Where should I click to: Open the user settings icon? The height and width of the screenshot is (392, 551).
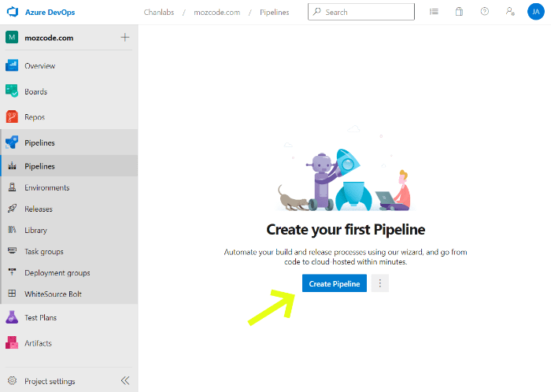(509, 12)
